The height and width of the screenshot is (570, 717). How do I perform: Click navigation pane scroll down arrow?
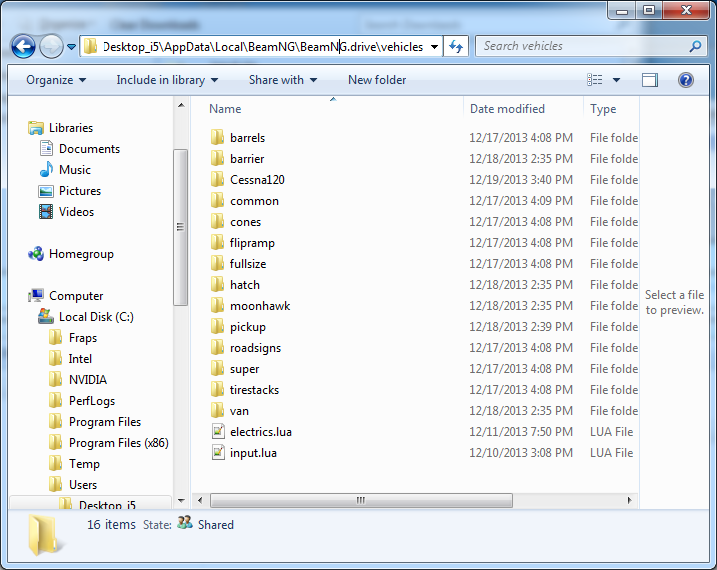[x=181, y=501]
